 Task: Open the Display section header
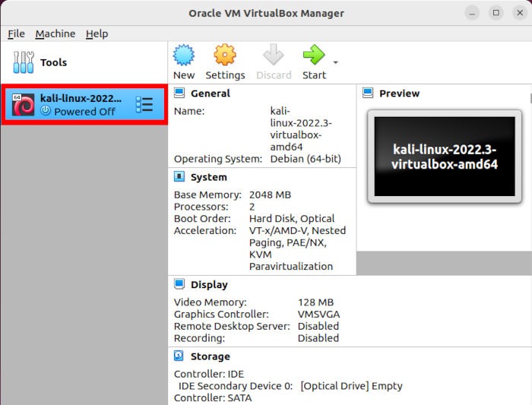click(209, 285)
